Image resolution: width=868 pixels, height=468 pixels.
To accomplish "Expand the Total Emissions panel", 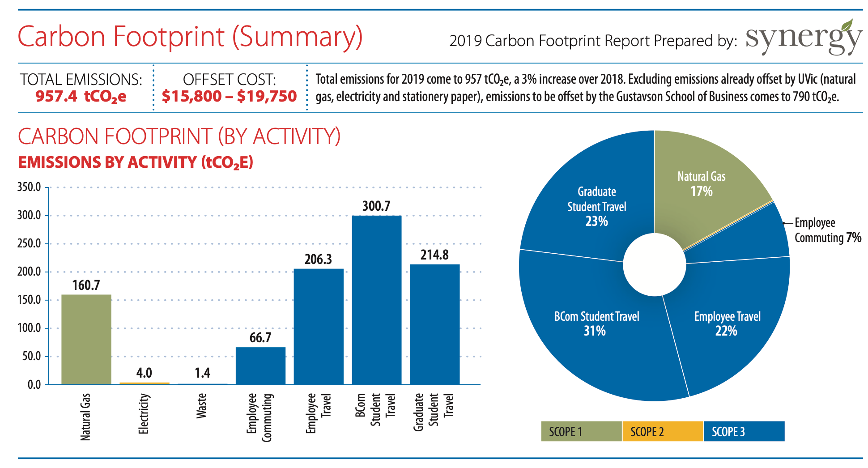I will (x=83, y=87).
